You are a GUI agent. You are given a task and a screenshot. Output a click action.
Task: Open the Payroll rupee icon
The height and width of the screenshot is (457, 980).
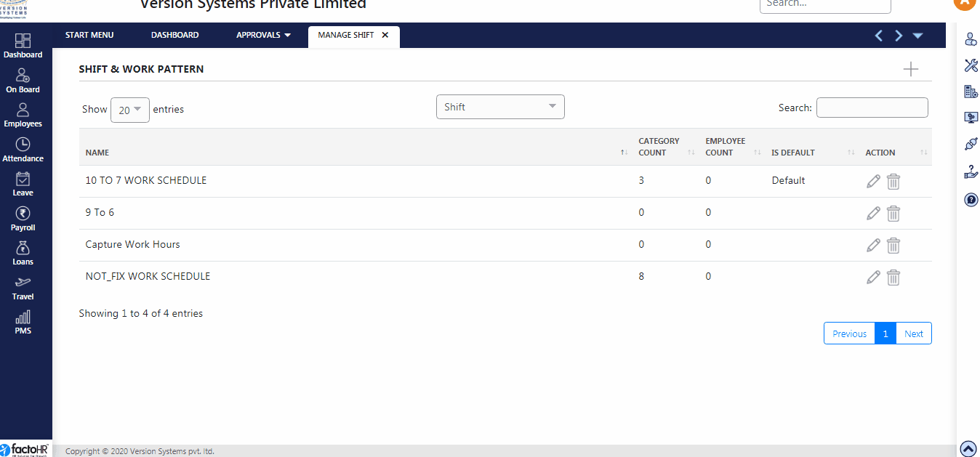coord(23,213)
